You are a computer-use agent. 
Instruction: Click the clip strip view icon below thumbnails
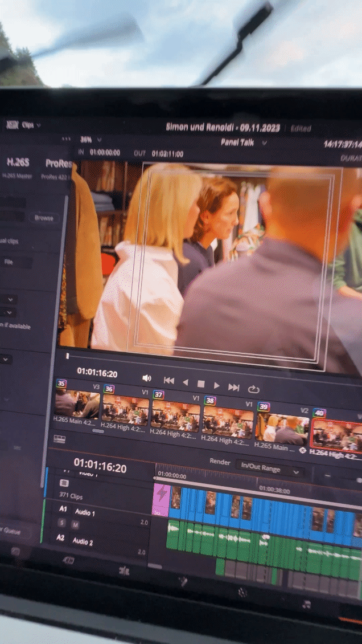(59, 439)
